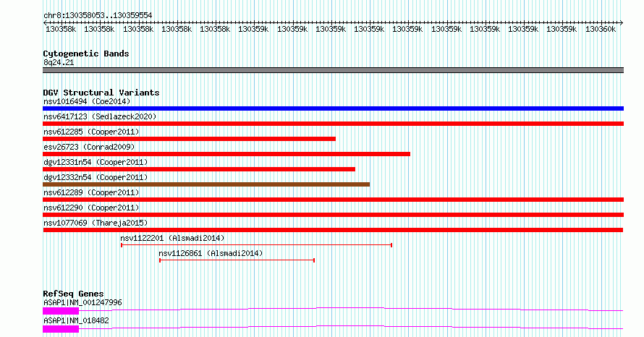Select the thin nsv1126861 variant line
Image resolution: width=644 pixels, height=337 pixels.
coord(237,260)
